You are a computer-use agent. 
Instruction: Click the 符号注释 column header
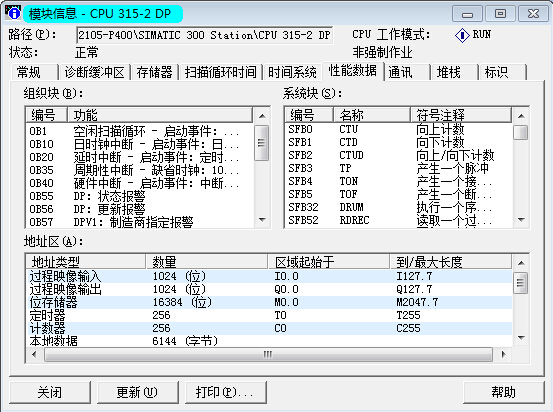click(461, 115)
